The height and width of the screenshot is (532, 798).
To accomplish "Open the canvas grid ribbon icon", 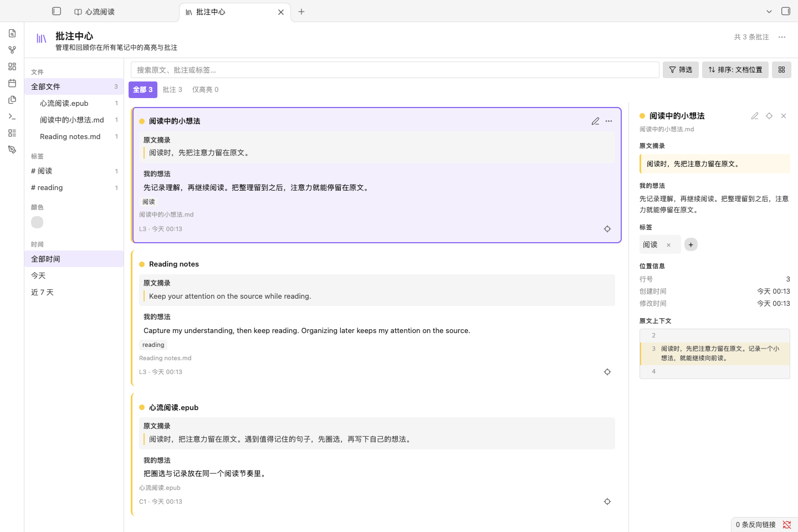I will pyautogui.click(x=12, y=66).
